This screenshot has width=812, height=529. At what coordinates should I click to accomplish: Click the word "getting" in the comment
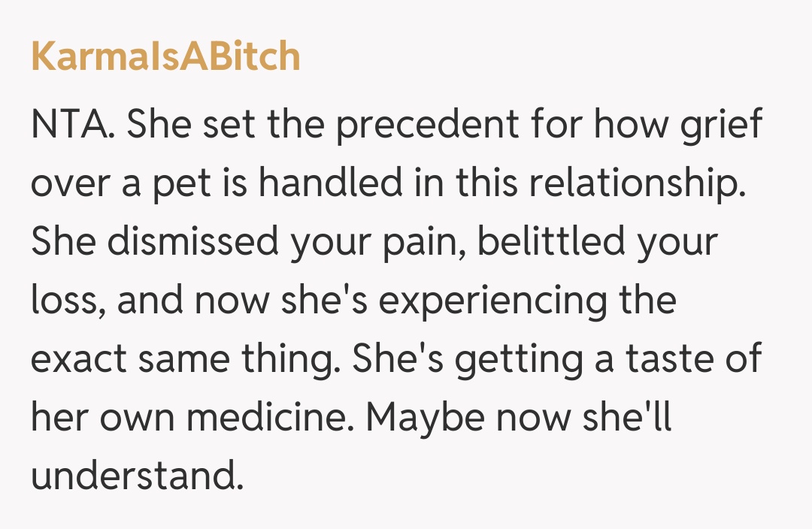click(x=518, y=361)
